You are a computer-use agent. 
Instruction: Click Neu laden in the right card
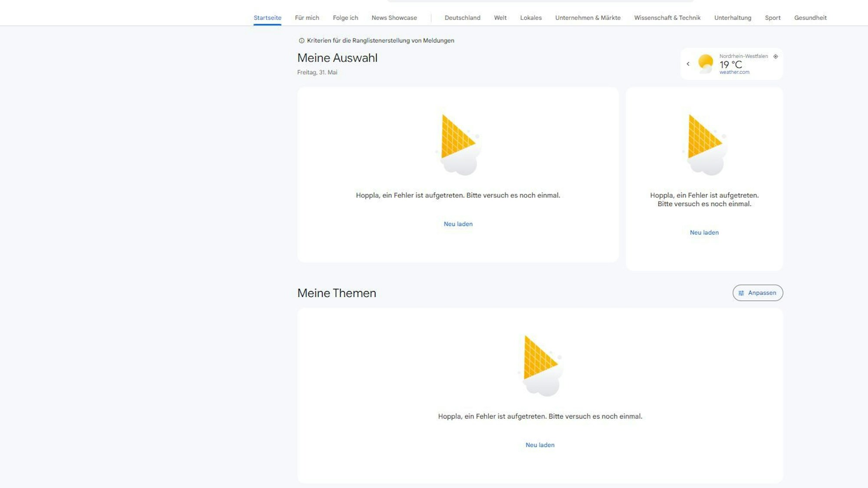[704, 233]
